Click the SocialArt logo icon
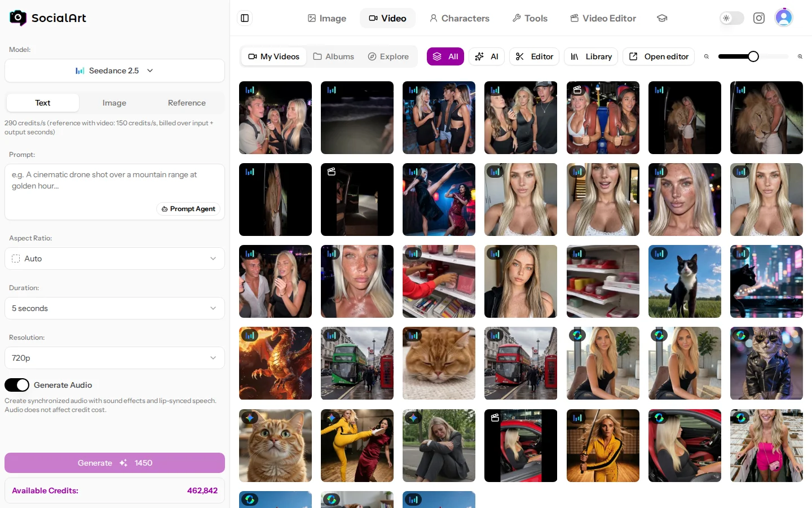 tap(18, 18)
